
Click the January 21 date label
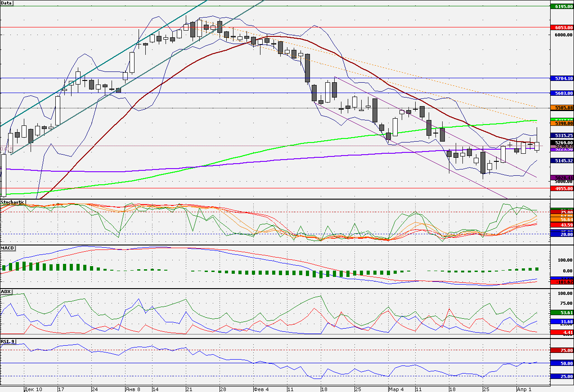[x=189, y=389]
